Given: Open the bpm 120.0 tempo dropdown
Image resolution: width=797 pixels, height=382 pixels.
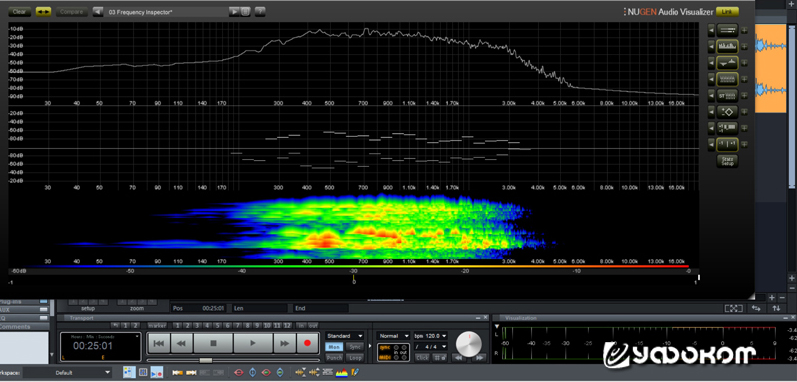Looking at the screenshot, I should [x=431, y=336].
